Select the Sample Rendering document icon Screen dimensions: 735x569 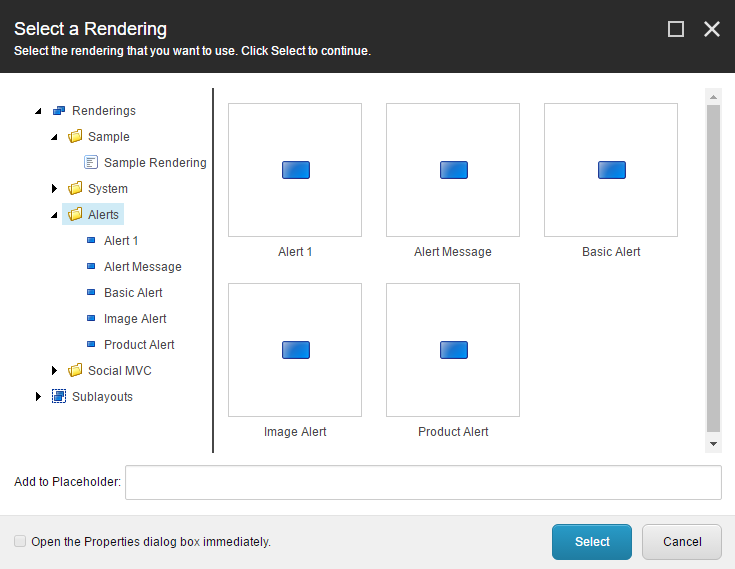[91, 163]
